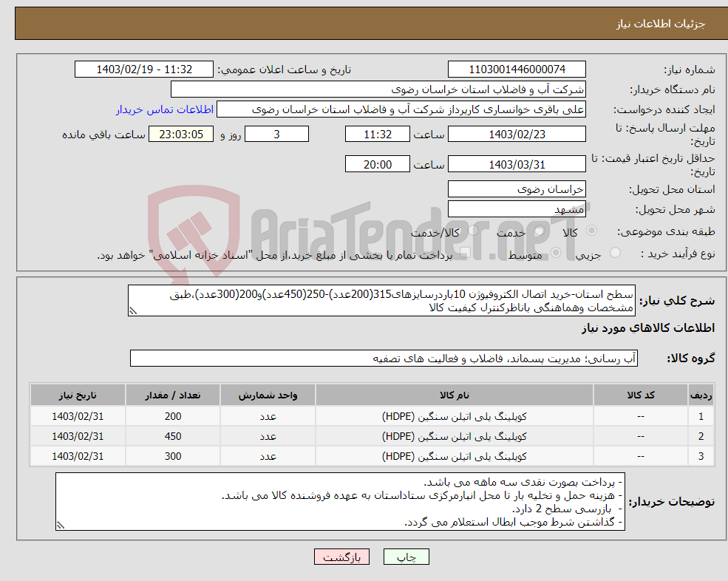This screenshot has height=581, width=728.
Task: Click the remaining time field 23:03:05
Action: 181,135
